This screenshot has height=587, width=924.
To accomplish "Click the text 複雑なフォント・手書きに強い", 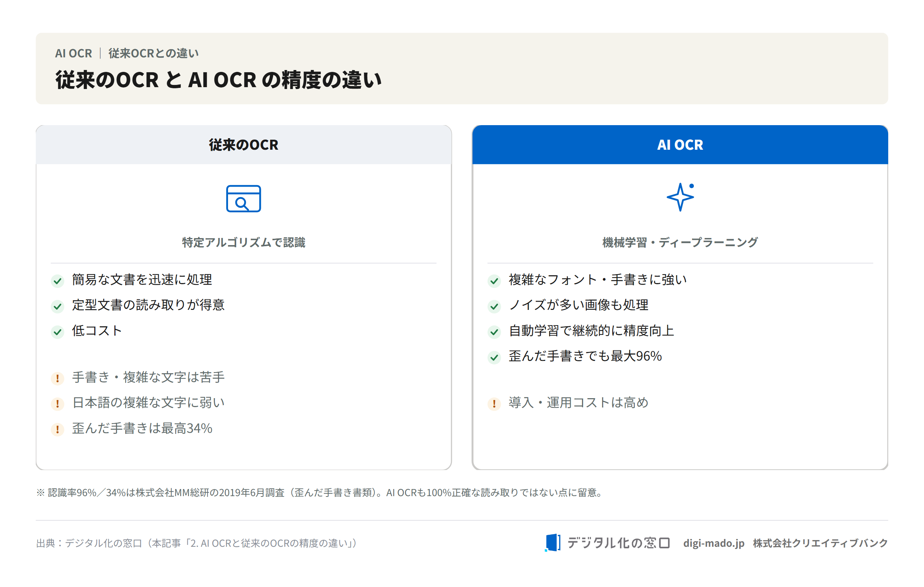I will pyautogui.click(x=598, y=279).
